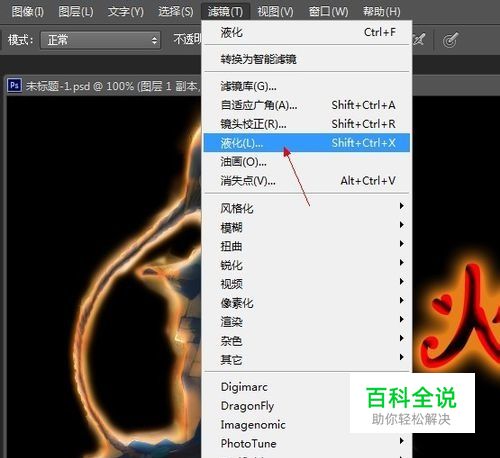500x458 pixels.
Task: Expand the 渲染 submenu
Action: pos(307,322)
